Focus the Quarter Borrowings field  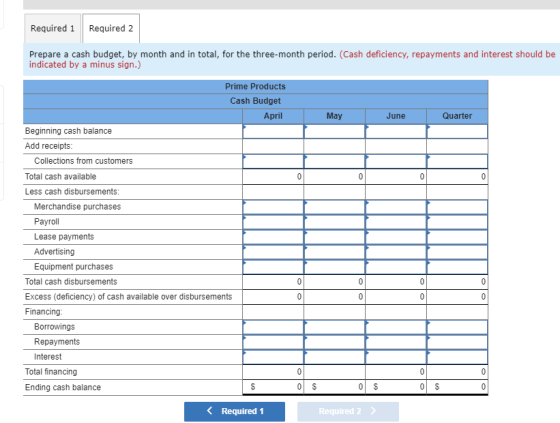458,327
